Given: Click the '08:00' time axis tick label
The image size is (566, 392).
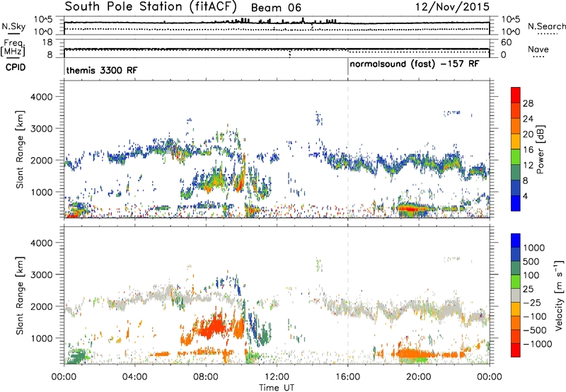Looking at the screenshot, I should [x=206, y=377].
